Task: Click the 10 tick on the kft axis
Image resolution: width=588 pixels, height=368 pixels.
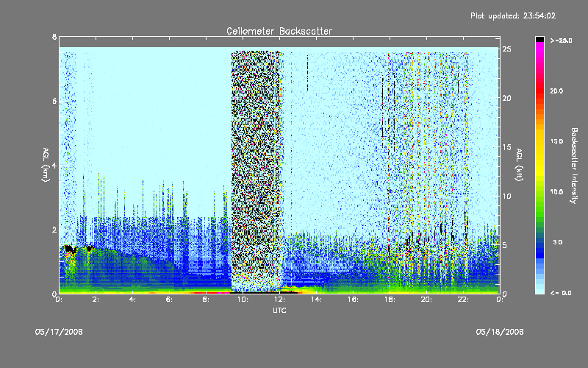Action: [x=507, y=196]
